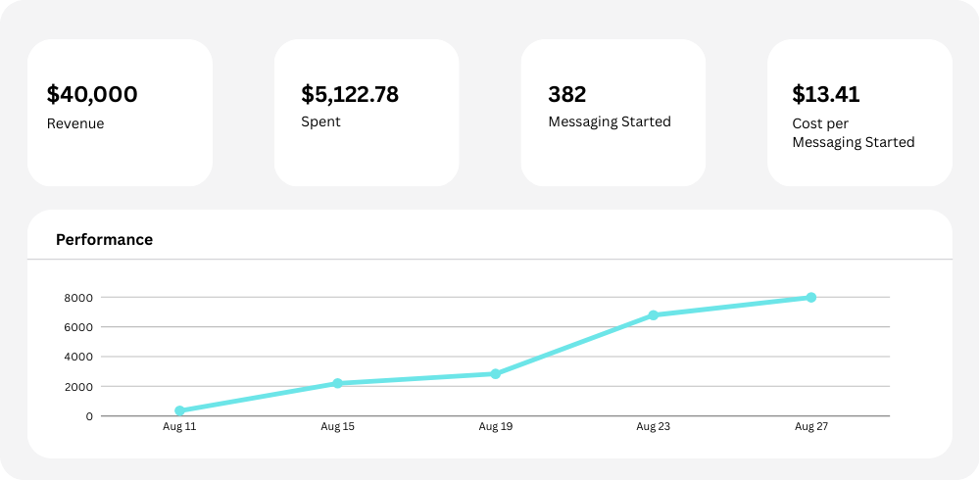Click the Aug 19 x-axis label
This screenshot has width=980, height=480.
coord(495,427)
